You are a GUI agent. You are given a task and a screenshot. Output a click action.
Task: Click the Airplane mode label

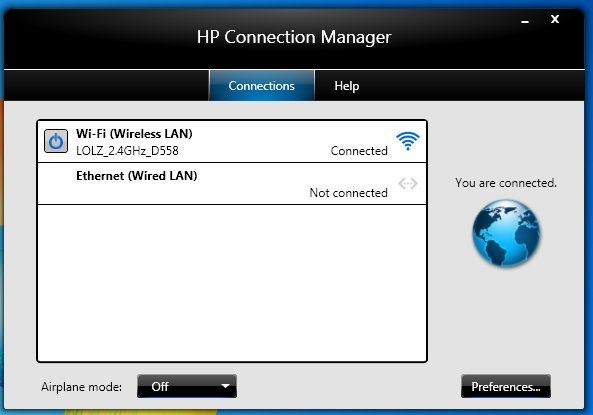(x=81, y=387)
